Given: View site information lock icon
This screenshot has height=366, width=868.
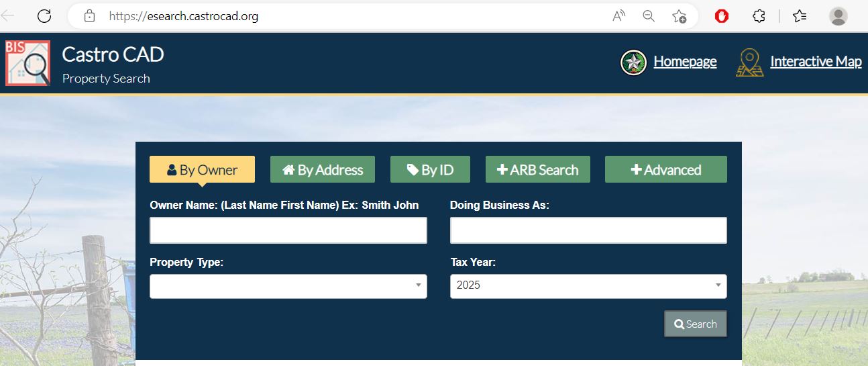Looking at the screenshot, I should click(x=89, y=16).
